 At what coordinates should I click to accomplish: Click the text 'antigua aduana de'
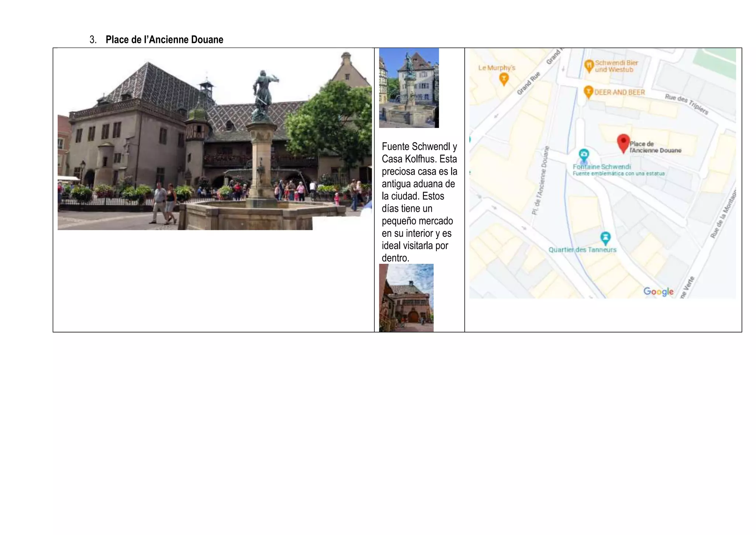418,184
